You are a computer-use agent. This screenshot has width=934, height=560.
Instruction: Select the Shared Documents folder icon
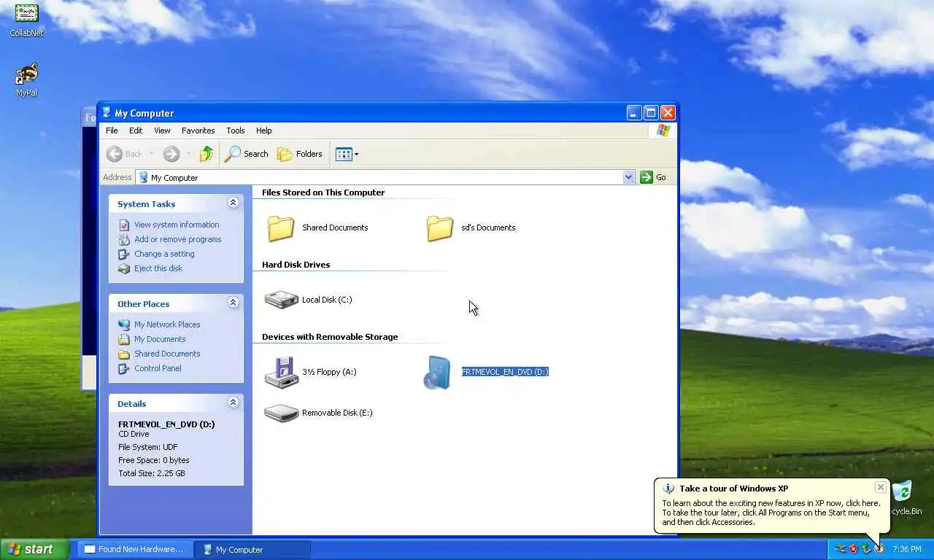coord(281,228)
